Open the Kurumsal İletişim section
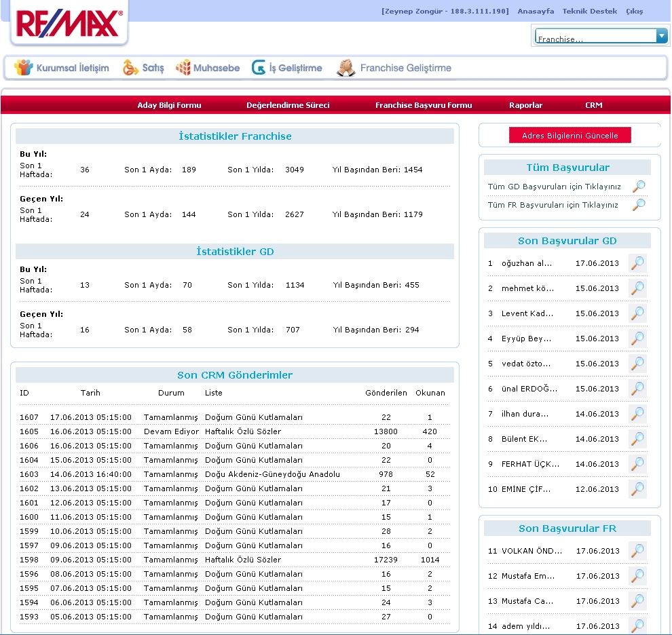This screenshot has height=635, width=672. click(62, 68)
